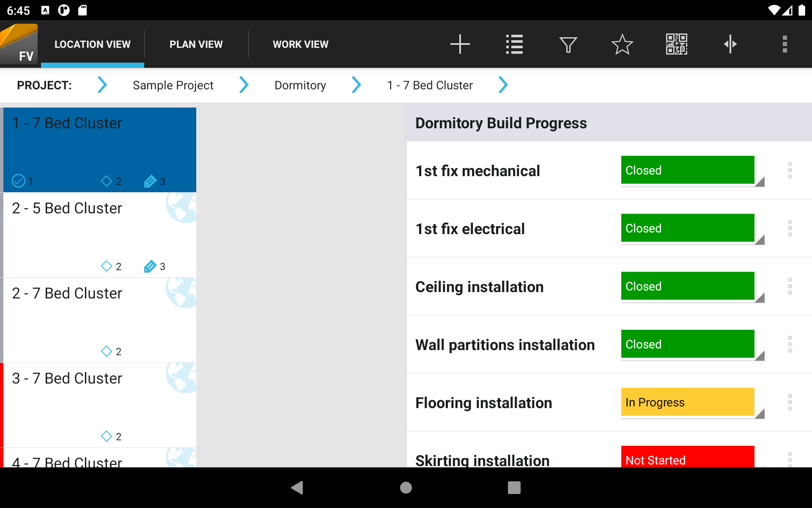
Task: Open status dropdown for 1st fix electrical
Action: click(x=693, y=229)
